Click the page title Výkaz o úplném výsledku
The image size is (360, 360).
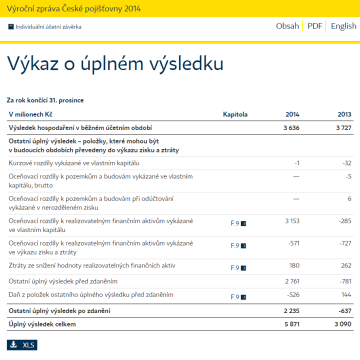pyautogui.click(x=115, y=63)
